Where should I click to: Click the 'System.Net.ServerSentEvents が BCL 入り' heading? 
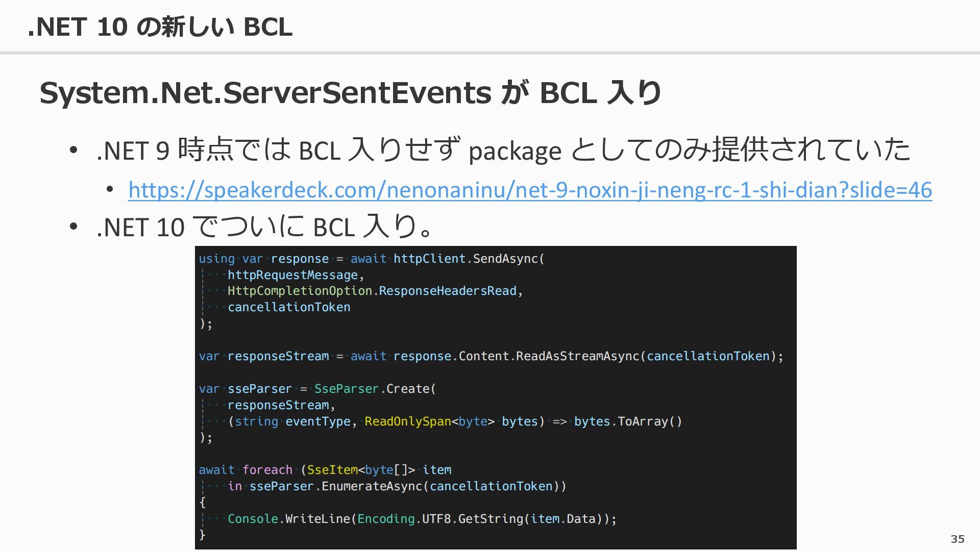350,93
